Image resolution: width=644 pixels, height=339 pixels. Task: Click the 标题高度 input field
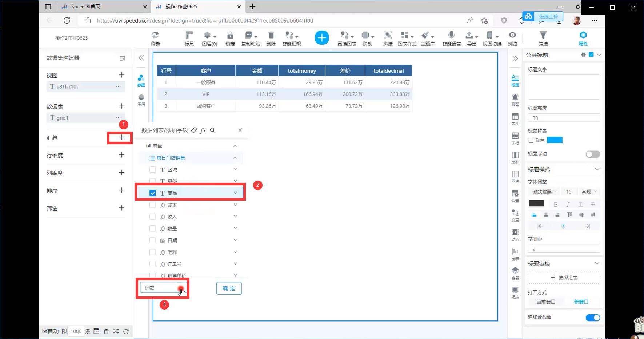coord(564,118)
